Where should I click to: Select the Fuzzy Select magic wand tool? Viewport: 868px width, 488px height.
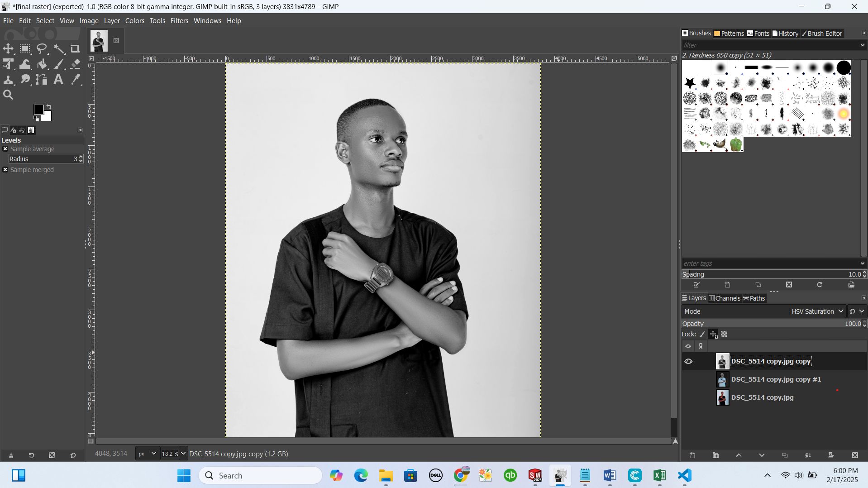[x=59, y=49]
